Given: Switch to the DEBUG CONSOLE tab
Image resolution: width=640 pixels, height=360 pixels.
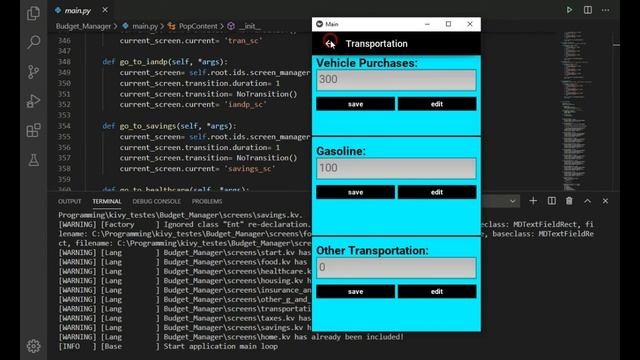Looking at the screenshot, I should tap(156, 201).
